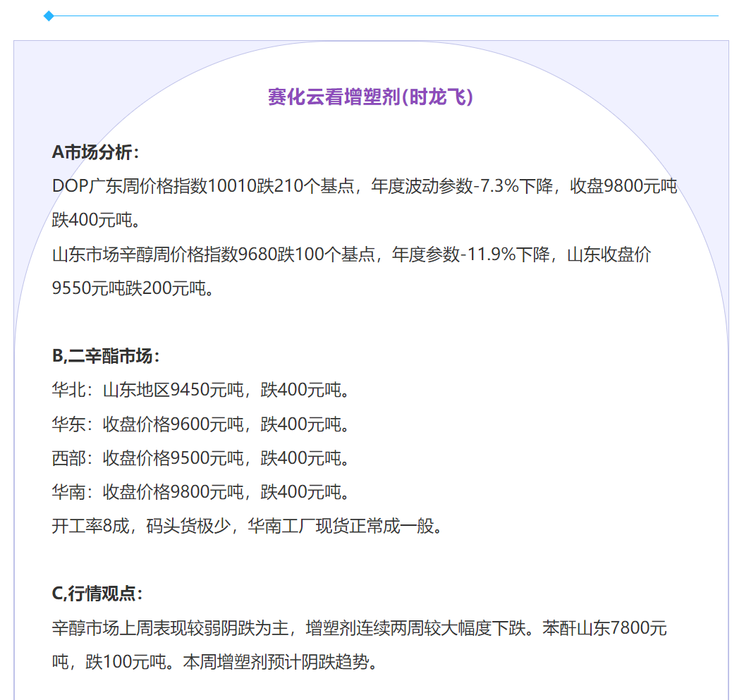Click the line starting 辛醇市场上周表现较弱阴跌为主

(x=360, y=628)
